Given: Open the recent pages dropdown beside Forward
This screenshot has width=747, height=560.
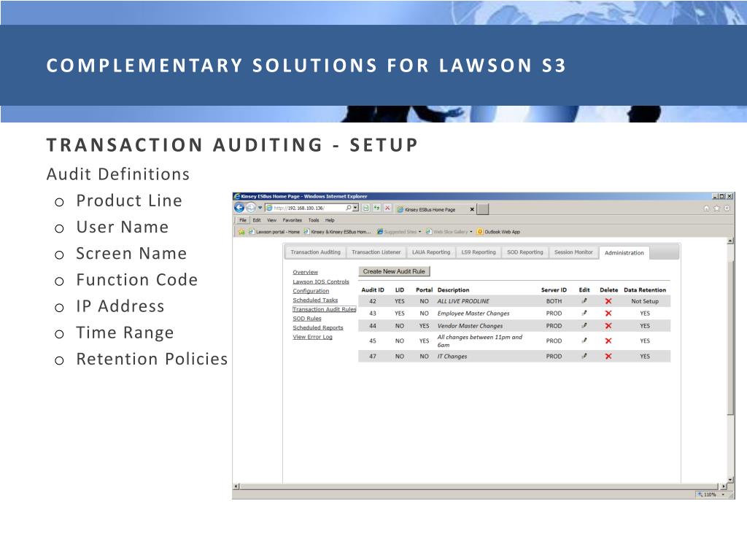Looking at the screenshot, I should pos(260,208).
